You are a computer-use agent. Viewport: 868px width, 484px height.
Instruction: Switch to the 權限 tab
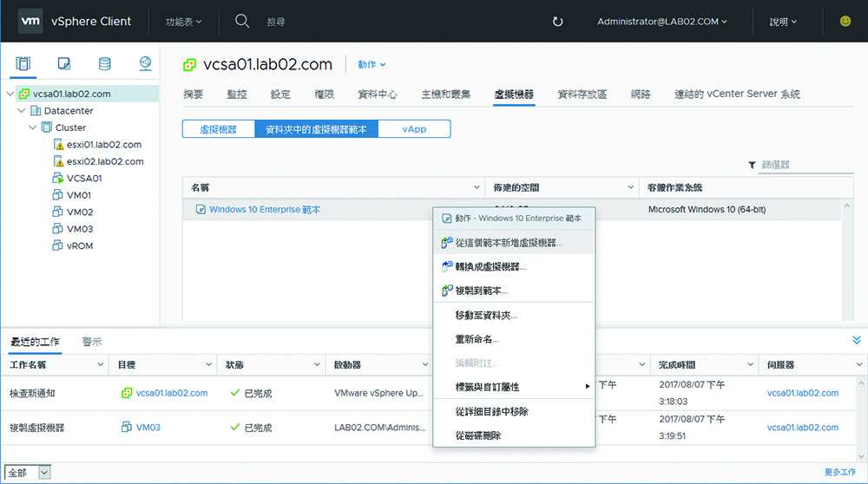324,94
